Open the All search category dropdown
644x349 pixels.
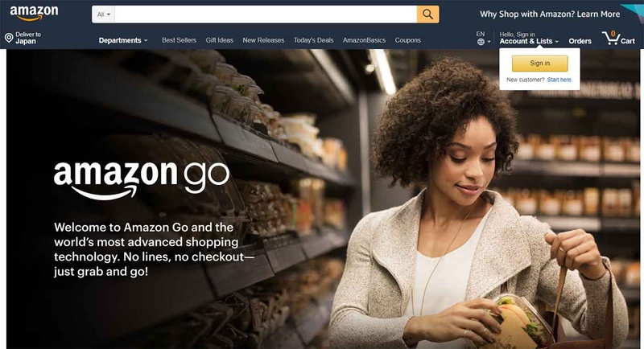104,14
